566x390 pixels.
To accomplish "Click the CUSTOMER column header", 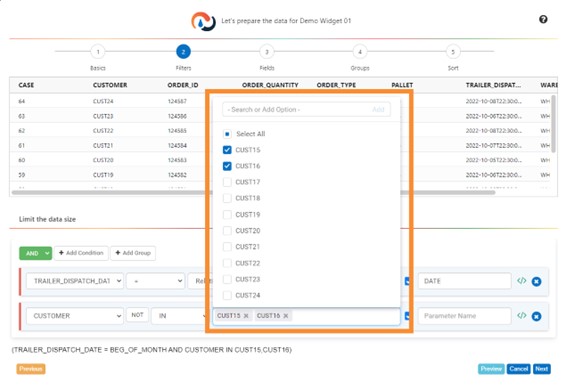I will (110, 85).
